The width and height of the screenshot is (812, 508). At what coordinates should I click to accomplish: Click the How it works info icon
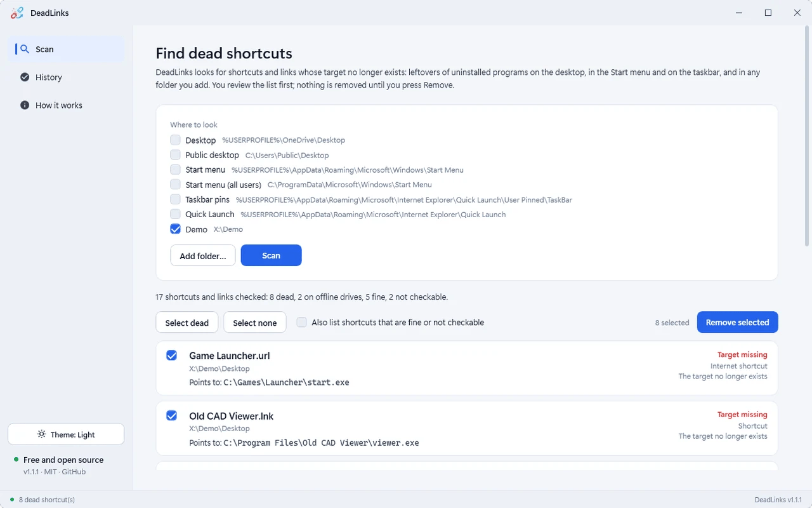coord(25,105)
